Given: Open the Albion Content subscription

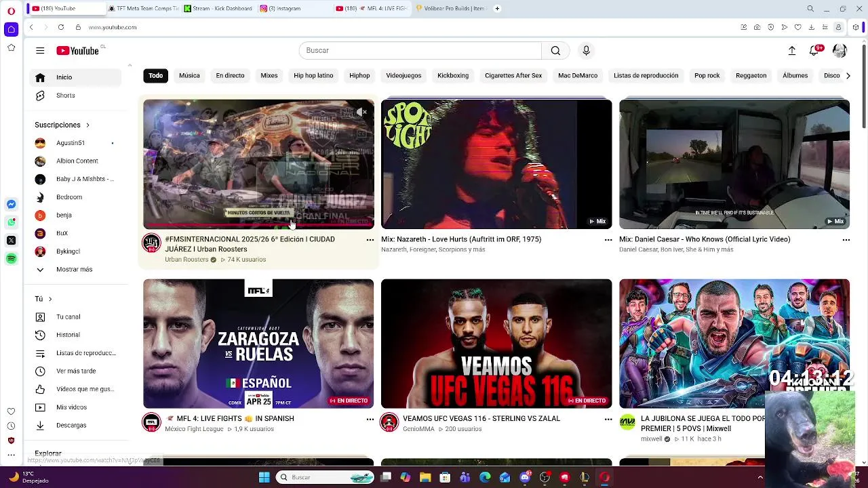Looking at the screenshot, I should pos(75,161).
